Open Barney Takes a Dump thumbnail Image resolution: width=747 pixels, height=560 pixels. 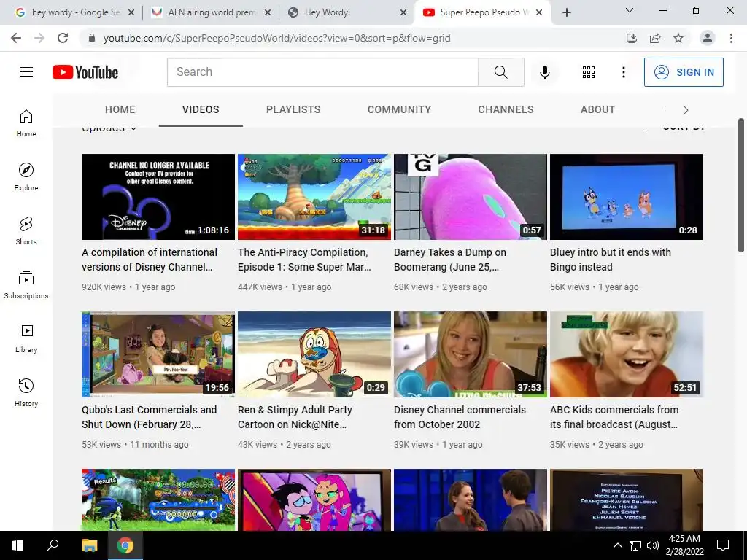pyautogui.click(x=471, y=197)
